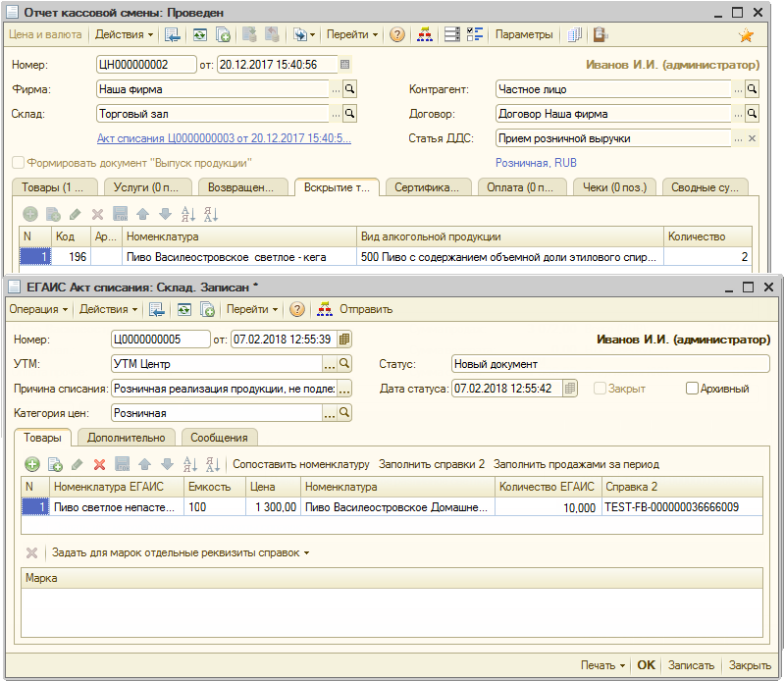Sort ascending in the lower Товары table toolbar
This screenshot has width=784, height=681.
point(189,464)
